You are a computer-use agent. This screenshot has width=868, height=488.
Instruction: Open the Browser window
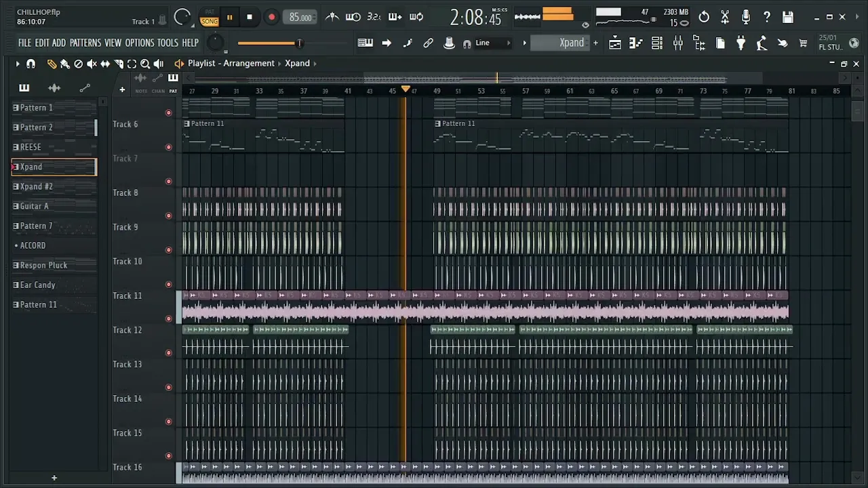699,43
